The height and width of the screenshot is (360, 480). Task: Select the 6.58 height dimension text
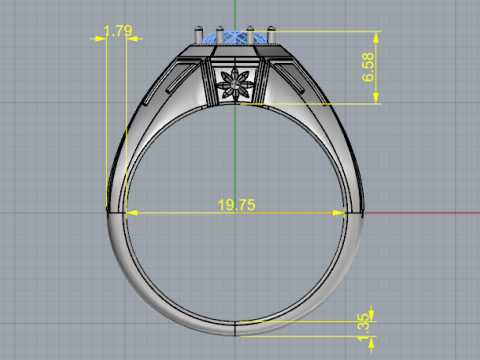coord(368,67)
